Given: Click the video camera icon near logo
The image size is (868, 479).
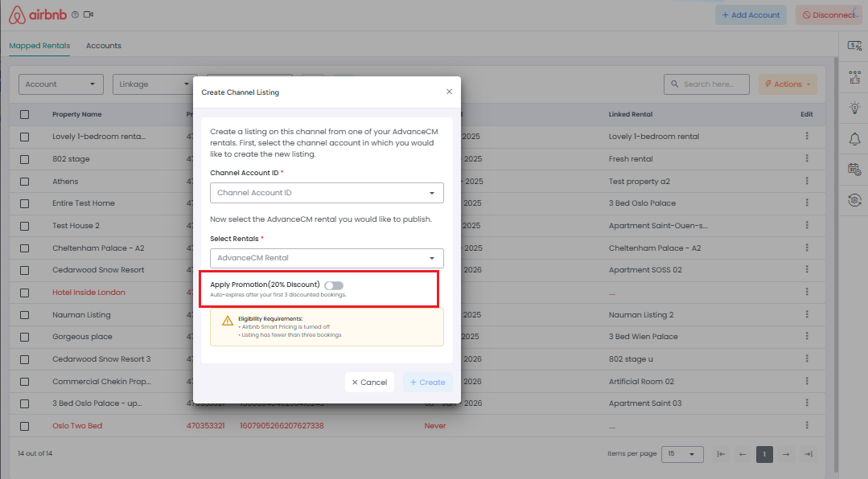Looking at the screenshot, I should pyautogui.click(x=88, y=15).
